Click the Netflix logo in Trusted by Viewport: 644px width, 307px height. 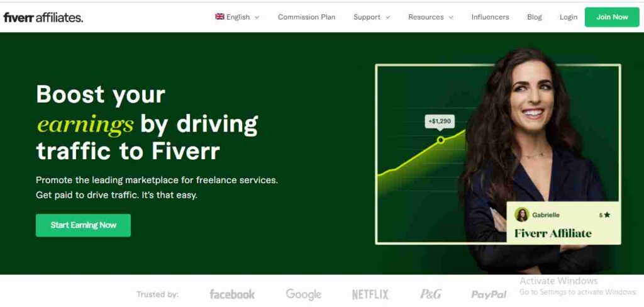click(x=370, y=294)
